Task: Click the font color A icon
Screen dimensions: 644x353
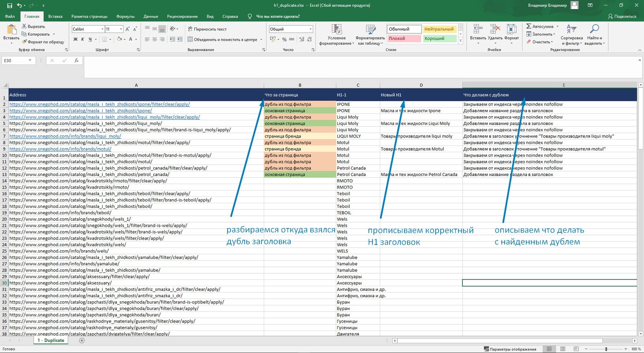Action: [x=131, y=39]
